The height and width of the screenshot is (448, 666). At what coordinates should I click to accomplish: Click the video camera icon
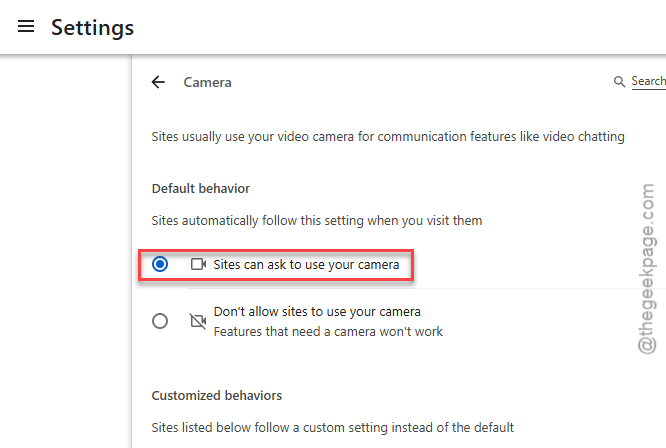click(x=198, y=264)
